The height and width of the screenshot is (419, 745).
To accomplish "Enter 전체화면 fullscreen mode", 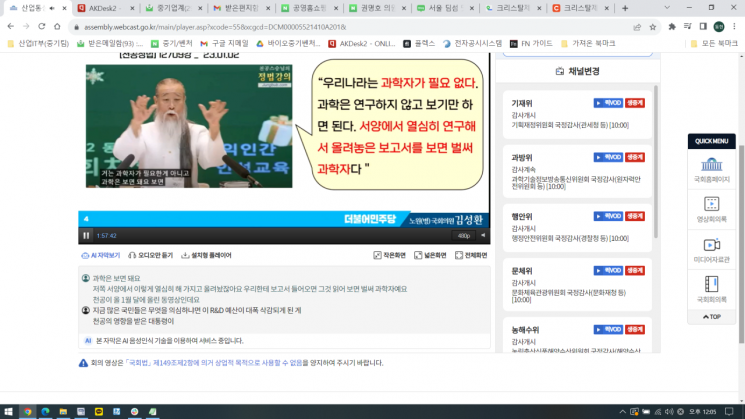I will [x=471, y=256].
